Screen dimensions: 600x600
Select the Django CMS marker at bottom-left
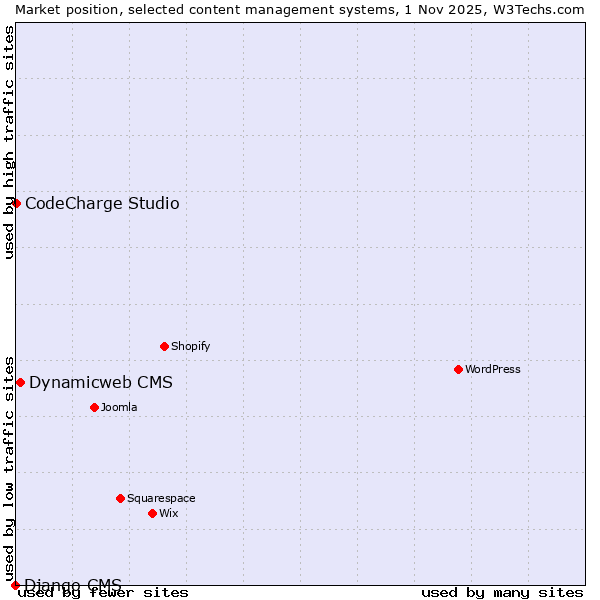click(15, 585)
